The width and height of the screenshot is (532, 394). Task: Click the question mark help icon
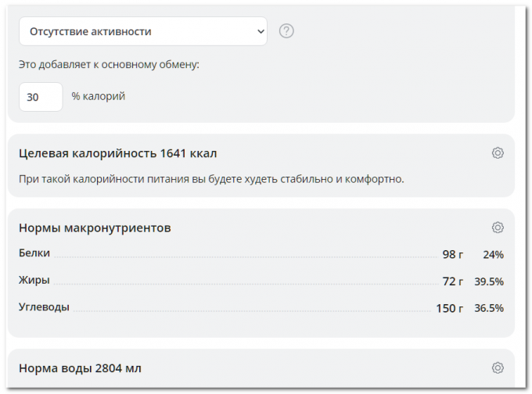286,32
